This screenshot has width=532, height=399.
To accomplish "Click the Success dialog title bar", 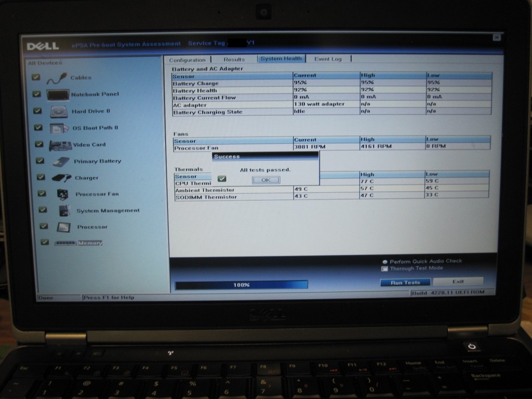I will point(265,156).
